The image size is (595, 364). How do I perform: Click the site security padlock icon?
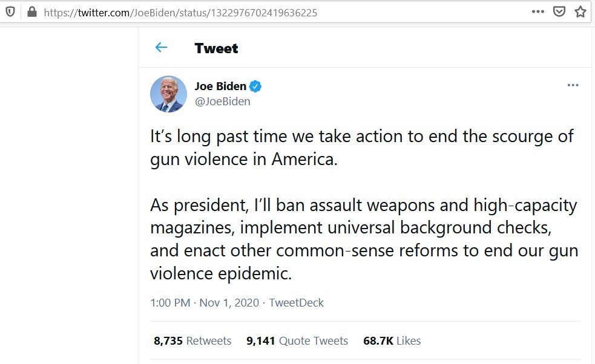tap(33, 12)
